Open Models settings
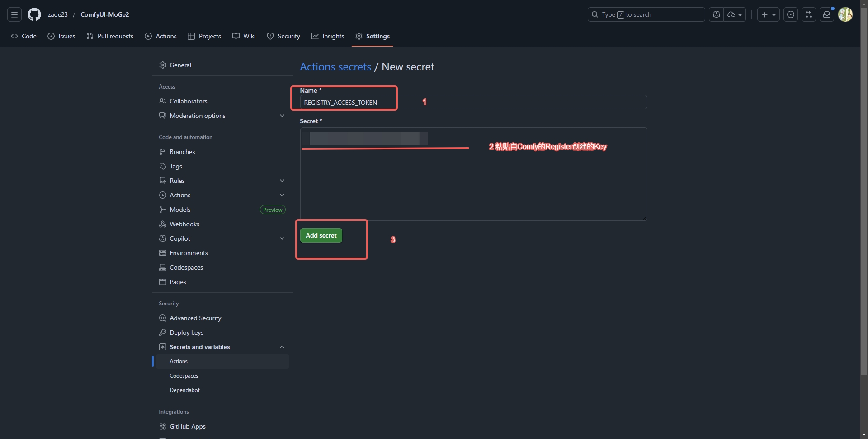This screenshot has height=439, width=868. [222, 210]
